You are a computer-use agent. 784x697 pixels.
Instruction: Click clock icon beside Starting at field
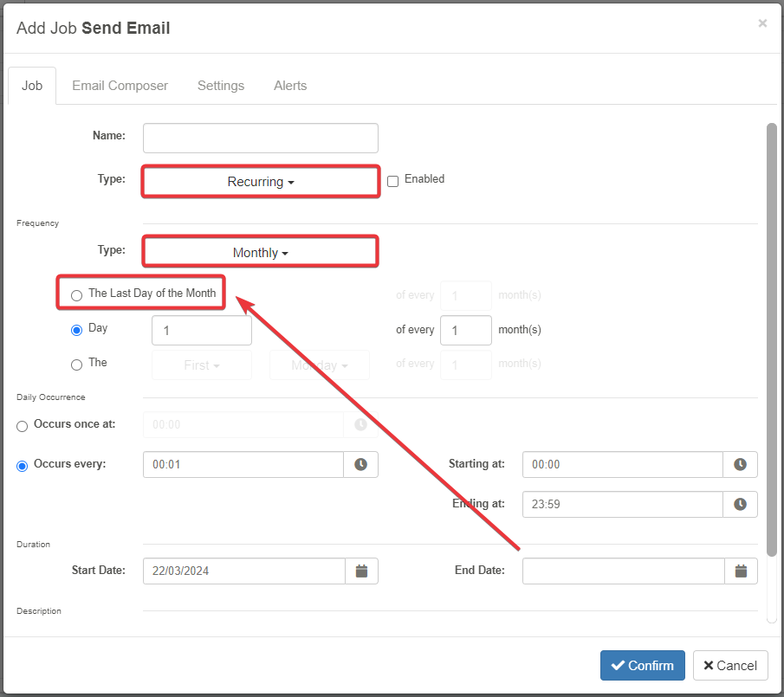click(740, 465)
